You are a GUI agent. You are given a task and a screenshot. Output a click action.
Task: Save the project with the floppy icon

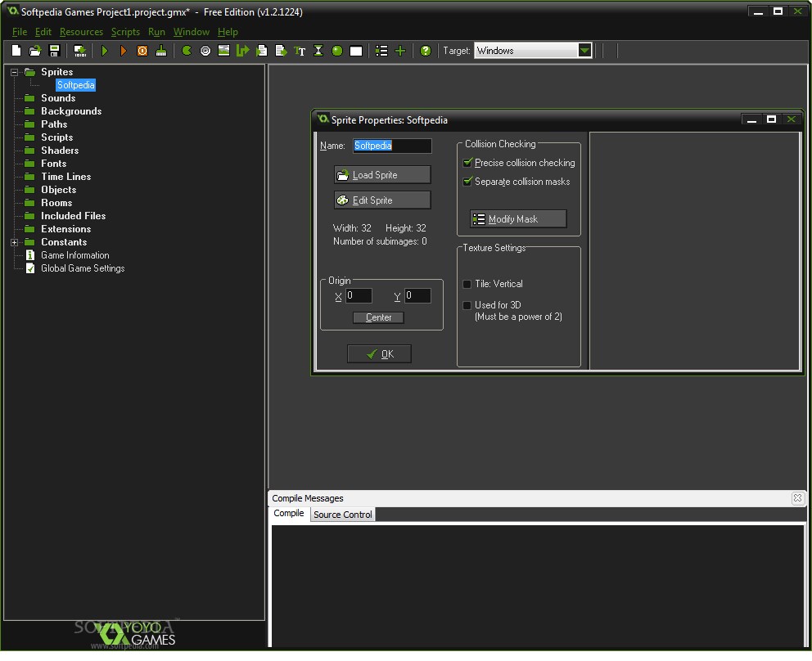click(x=54, y=51)
